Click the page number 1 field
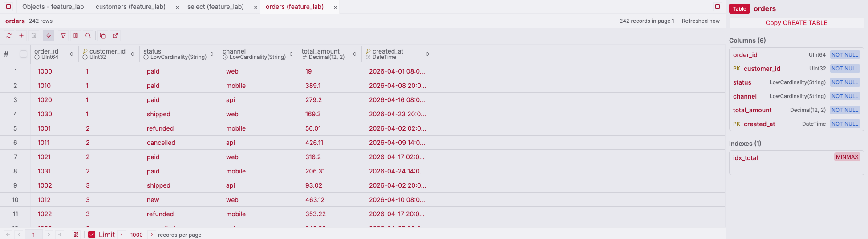The width and height of the screenshot is (868, 239). pos(33,235)
